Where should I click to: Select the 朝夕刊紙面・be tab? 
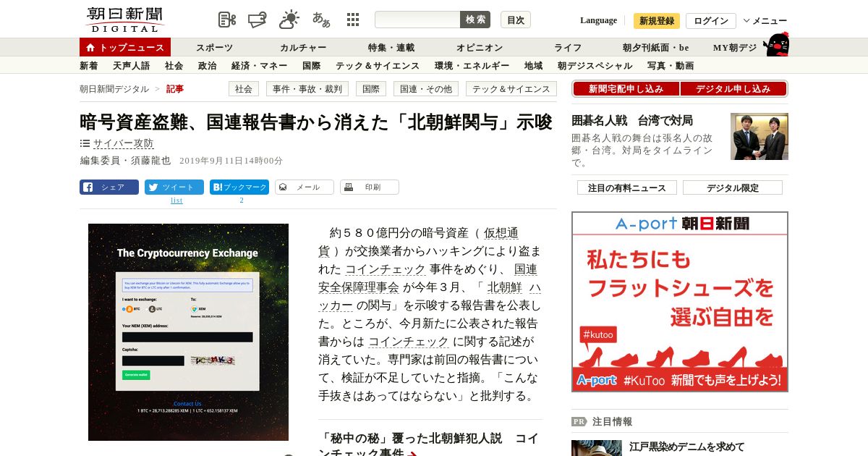click(656, 47)
